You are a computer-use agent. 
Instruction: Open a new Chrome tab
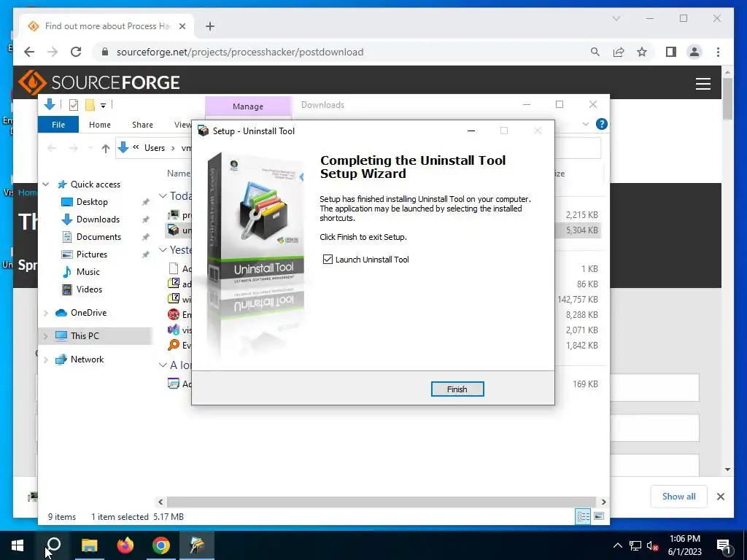click(x=210, y=26)
